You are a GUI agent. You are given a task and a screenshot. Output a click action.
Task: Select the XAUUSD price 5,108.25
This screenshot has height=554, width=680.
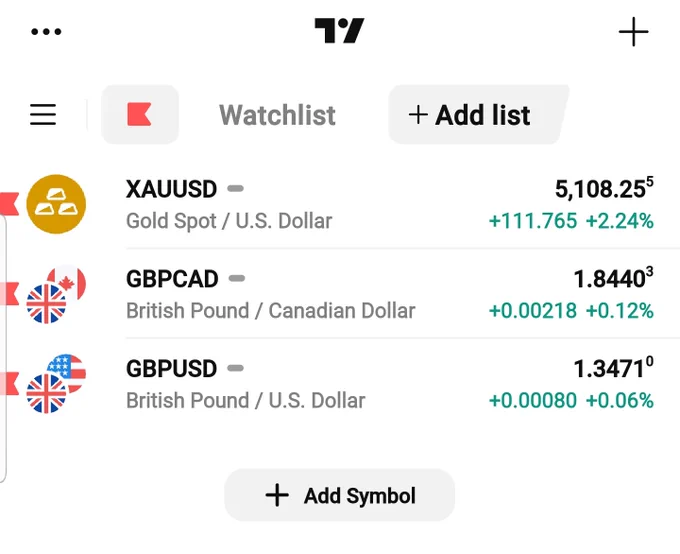(x=604, y=188)
